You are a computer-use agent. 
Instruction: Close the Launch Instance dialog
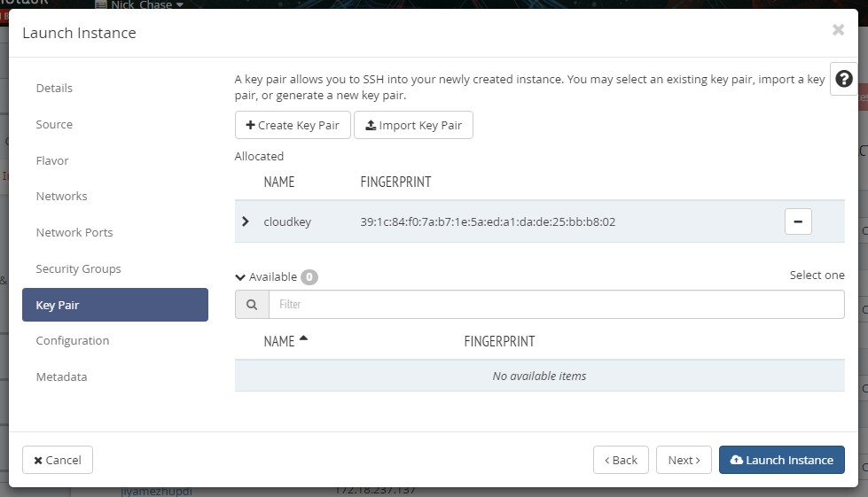838,30
